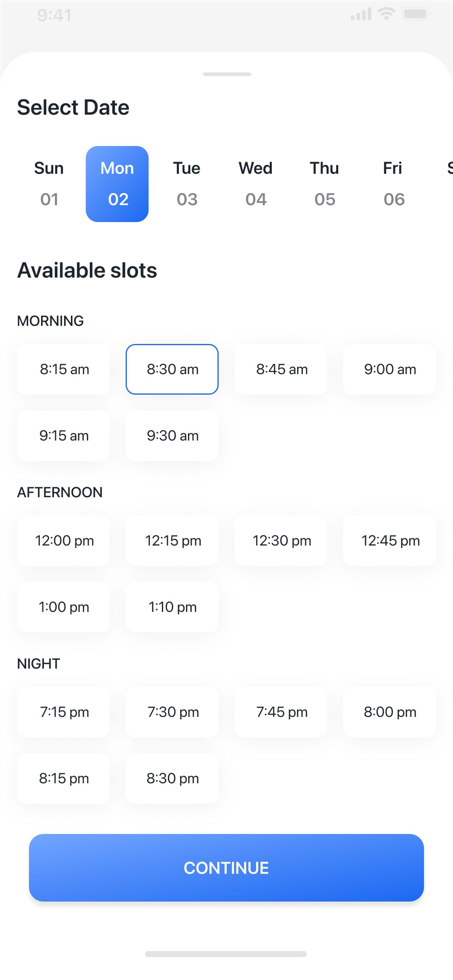Screen dimensions: 453x980
Task: Select Tue 03 date
Action: (x=187, y=184)
